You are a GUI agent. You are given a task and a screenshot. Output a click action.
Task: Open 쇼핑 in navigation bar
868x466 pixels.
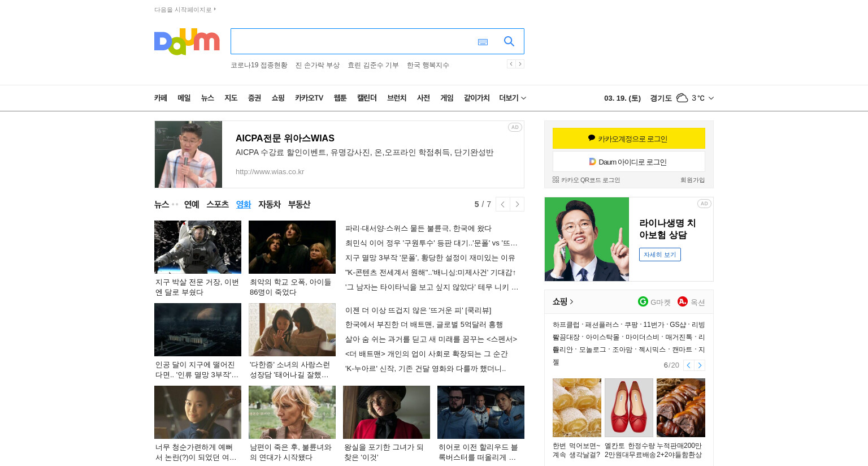pos(278,98)
